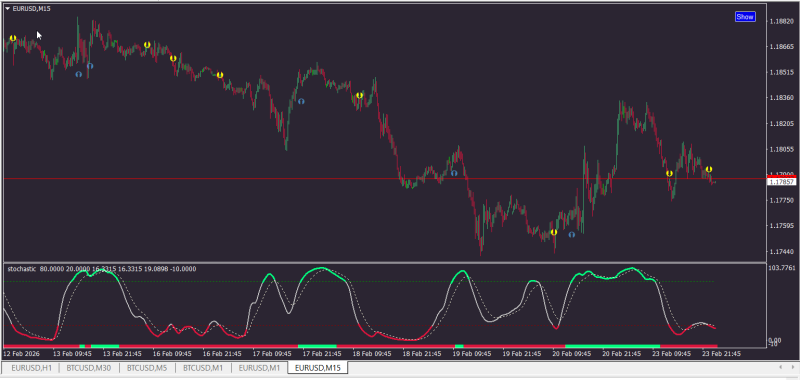
Task: Click the yellow signal marker at 16 Feb 09:45 near 1.18665
Action: click(147, 45)
